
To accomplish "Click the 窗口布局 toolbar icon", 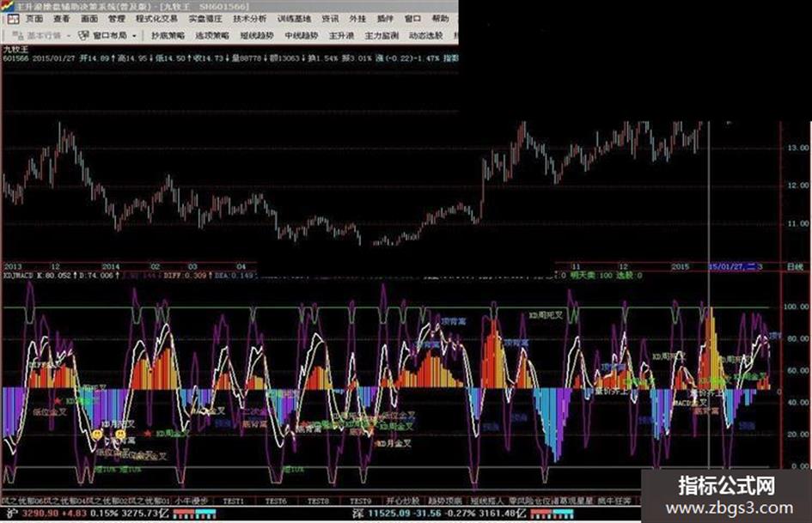I will [83, 35].
